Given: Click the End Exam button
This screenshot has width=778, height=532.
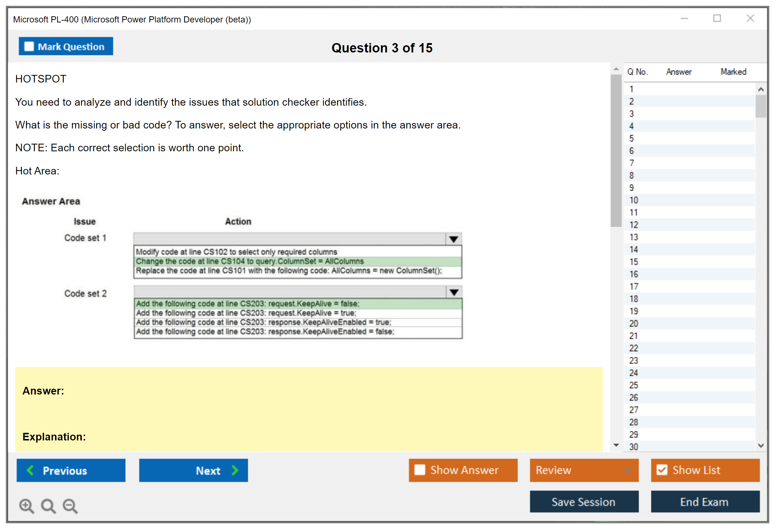Looking at the screenshot, I should (x=705, y=502).
